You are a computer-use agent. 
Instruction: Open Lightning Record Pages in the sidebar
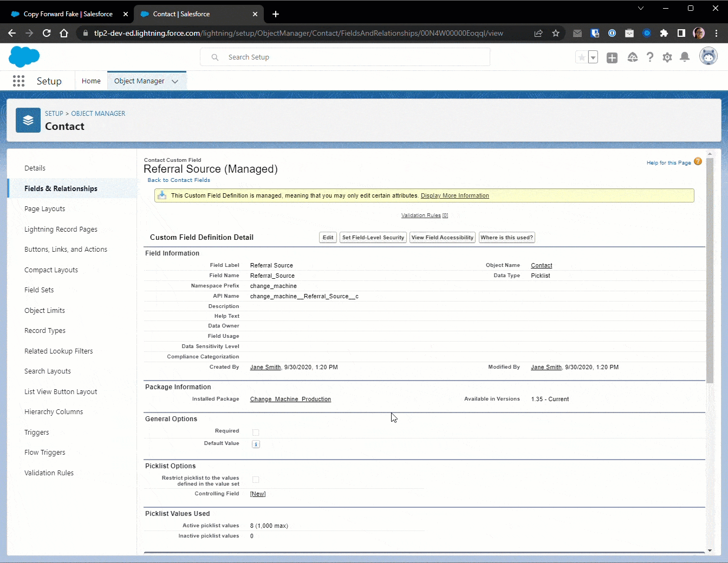click(x=61, y=229)
